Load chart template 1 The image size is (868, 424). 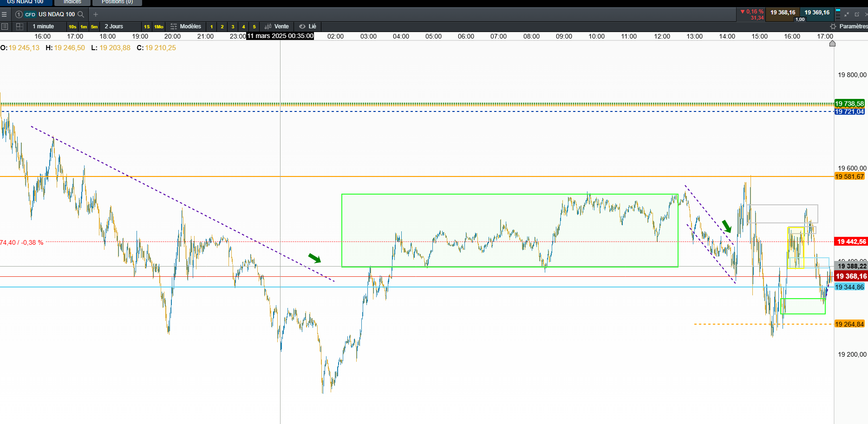pyautogui.click(x=212, y=26)
